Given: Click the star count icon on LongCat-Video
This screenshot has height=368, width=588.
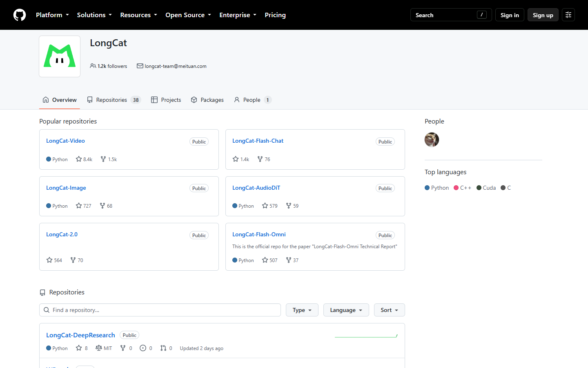Looking at the screenshot, I should point(79,159).
